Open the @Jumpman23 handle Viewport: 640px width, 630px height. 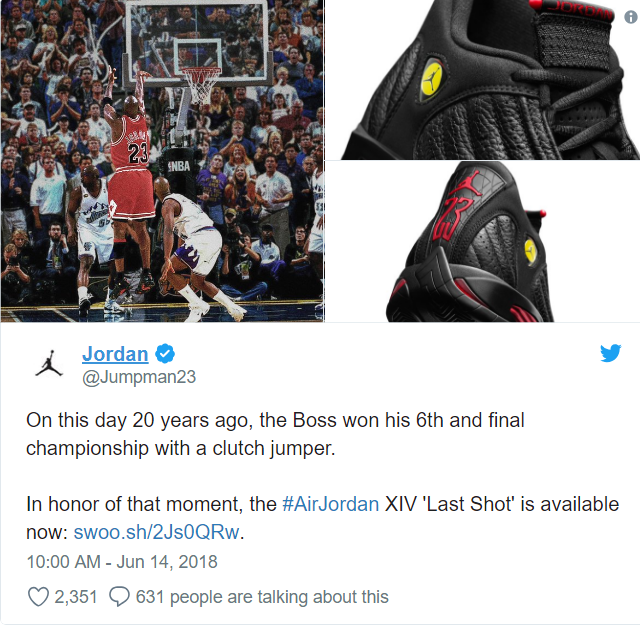[x=139, y=377]
